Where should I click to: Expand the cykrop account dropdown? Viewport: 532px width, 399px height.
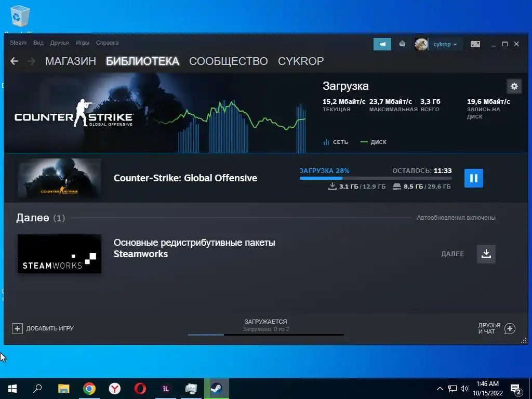coord(445,44)
